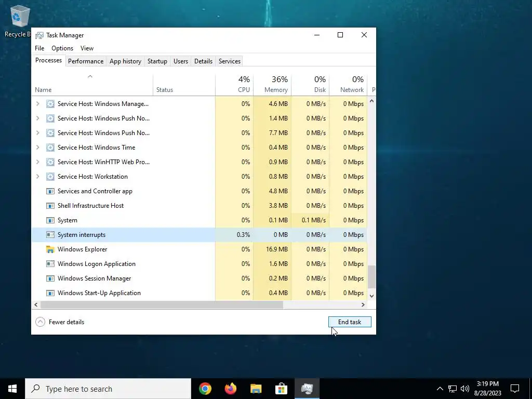Click the Service Host: Workstation gear icon
This screenshot has height=399, width=532.
point(50,177)
